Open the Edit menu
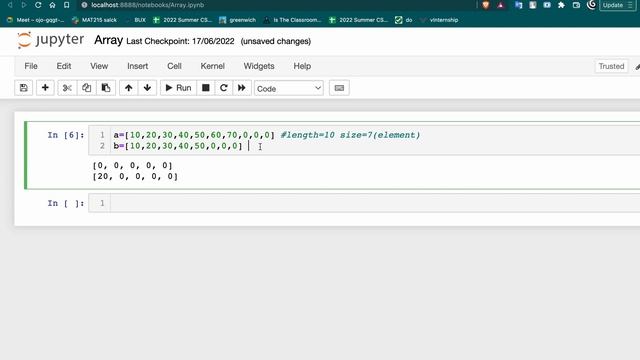The width and height of the screenshot is (640, 360). 64,66
